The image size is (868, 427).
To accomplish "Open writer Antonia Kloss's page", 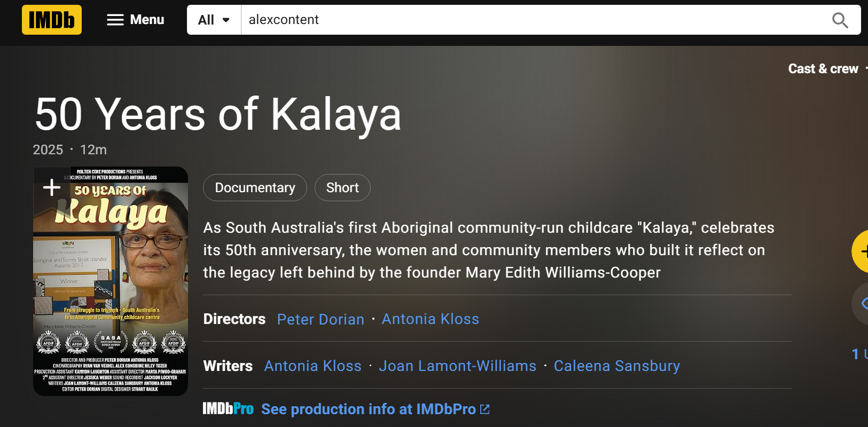I will (313, 366).
